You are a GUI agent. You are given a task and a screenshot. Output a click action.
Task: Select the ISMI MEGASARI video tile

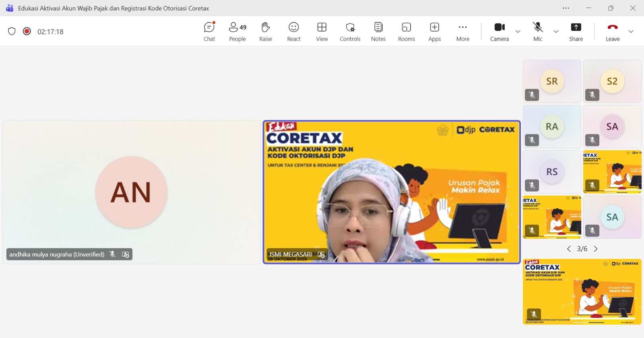391,192
